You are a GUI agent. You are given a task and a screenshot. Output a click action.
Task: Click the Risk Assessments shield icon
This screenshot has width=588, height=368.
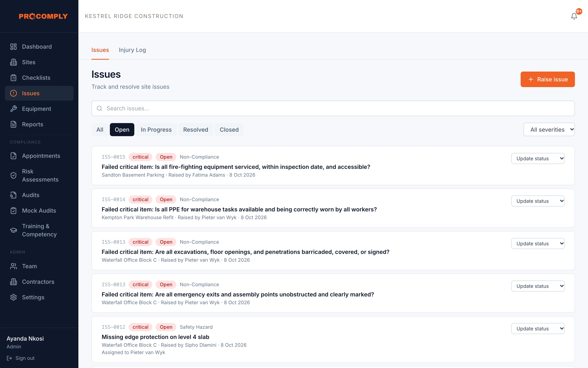coord(13,175)
